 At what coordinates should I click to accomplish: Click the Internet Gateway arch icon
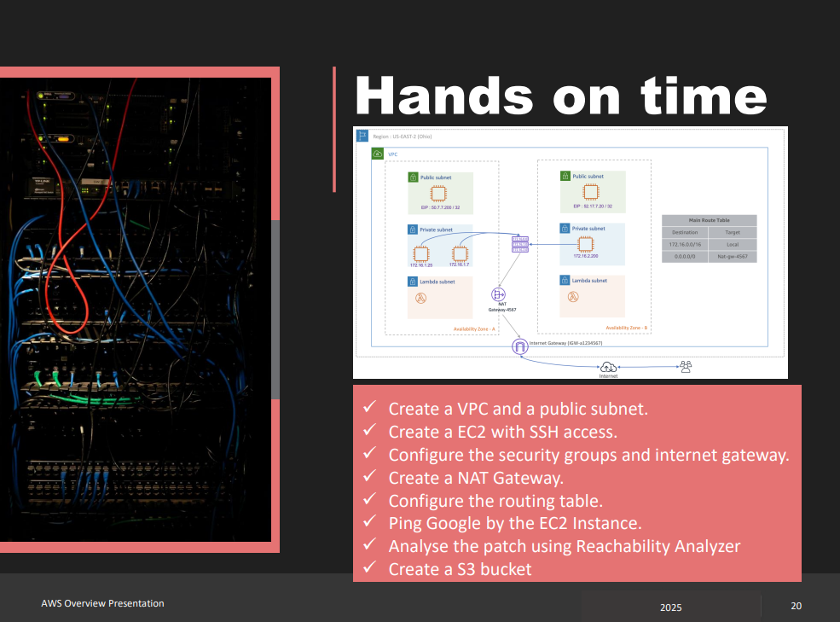point(519,346)
